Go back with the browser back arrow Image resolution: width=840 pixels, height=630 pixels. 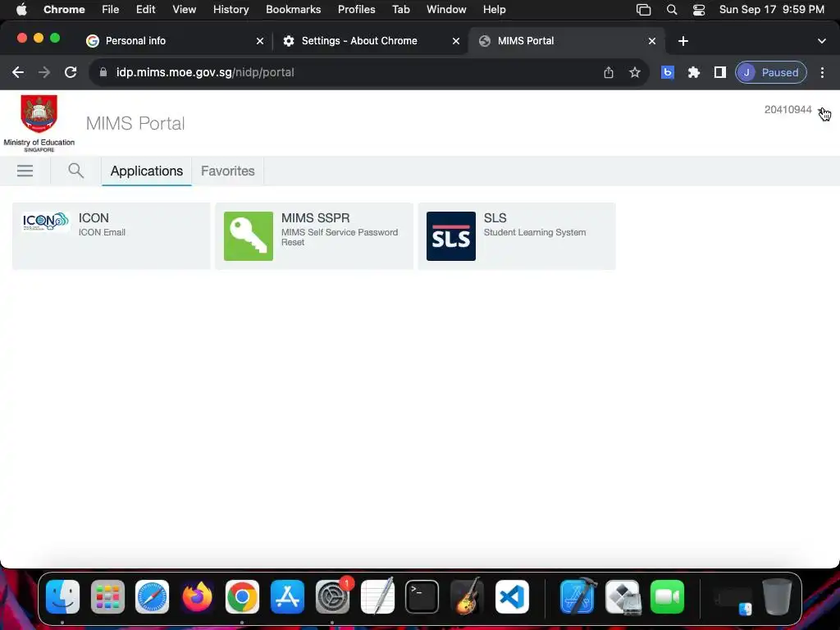pyautogui.click(x=18, y=72)
